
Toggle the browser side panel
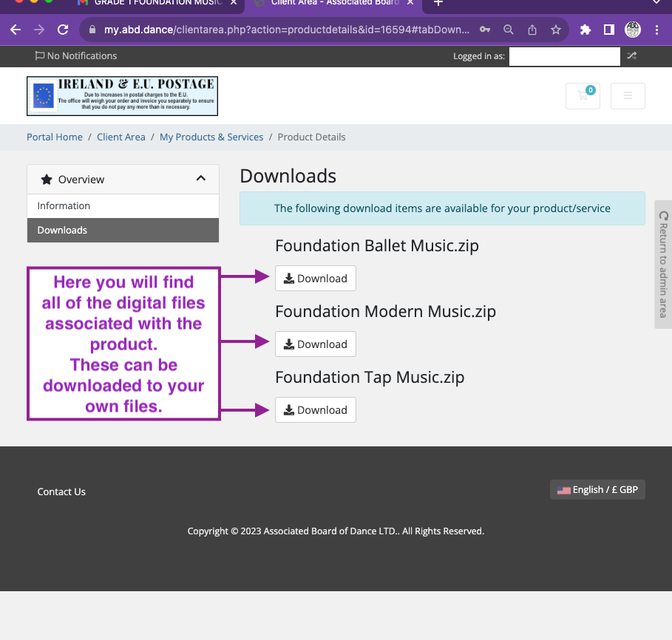[608, 30]
